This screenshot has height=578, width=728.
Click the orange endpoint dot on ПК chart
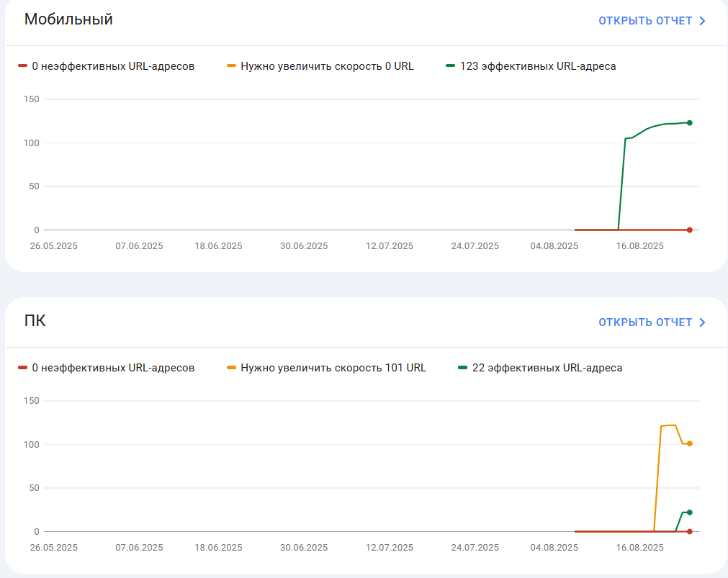pyautogui.click(x=689, y=444)
